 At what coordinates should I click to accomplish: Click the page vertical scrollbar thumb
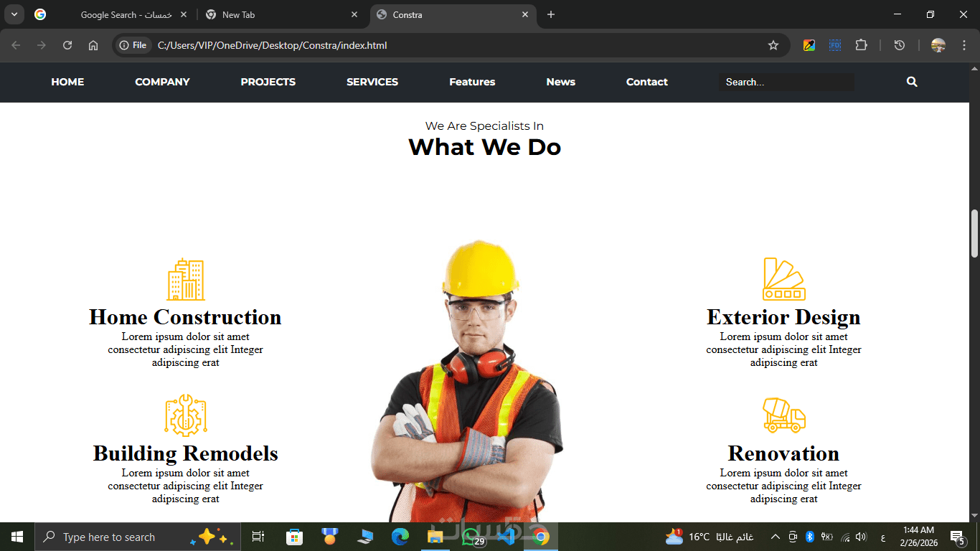pos(974,233)
